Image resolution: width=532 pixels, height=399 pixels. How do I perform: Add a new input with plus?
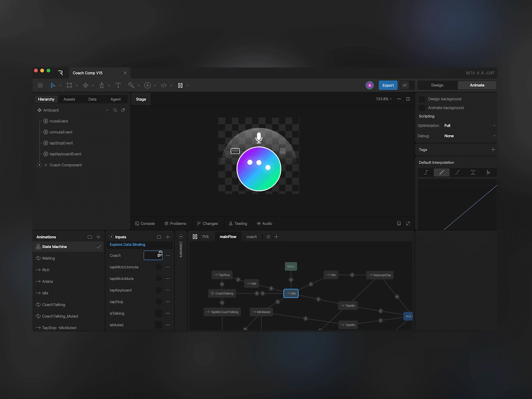pyautogui.click(x=168, y=237)
